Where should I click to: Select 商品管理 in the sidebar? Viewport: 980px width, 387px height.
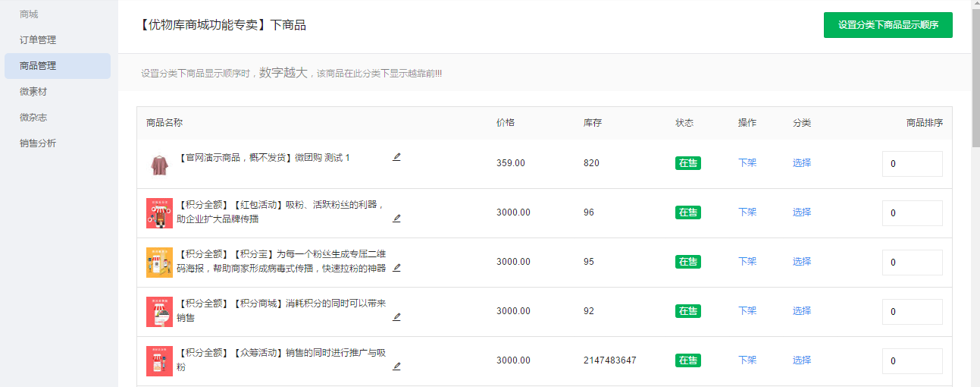(38, 66)
